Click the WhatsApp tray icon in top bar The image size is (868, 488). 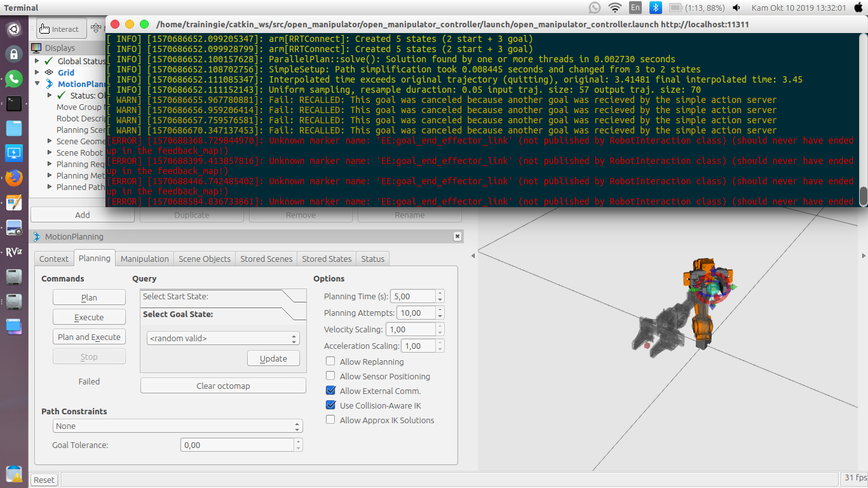click(x=595, y=8)
